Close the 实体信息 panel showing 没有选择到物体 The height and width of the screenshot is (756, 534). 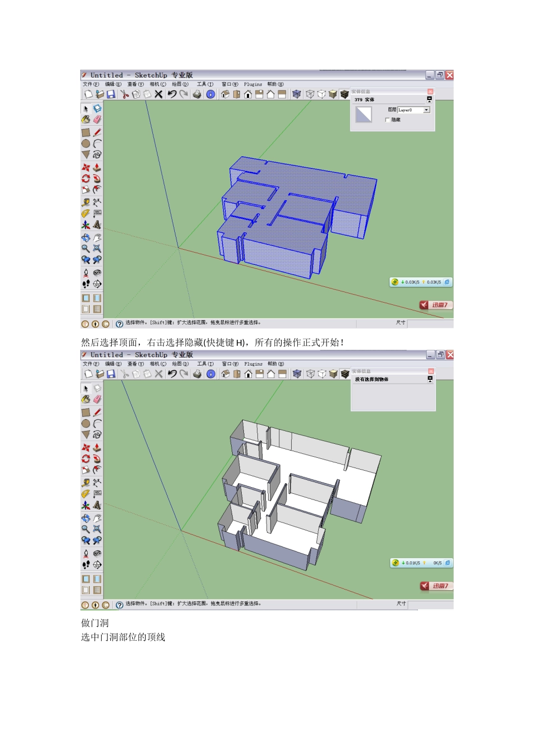(x=431, y=371)
